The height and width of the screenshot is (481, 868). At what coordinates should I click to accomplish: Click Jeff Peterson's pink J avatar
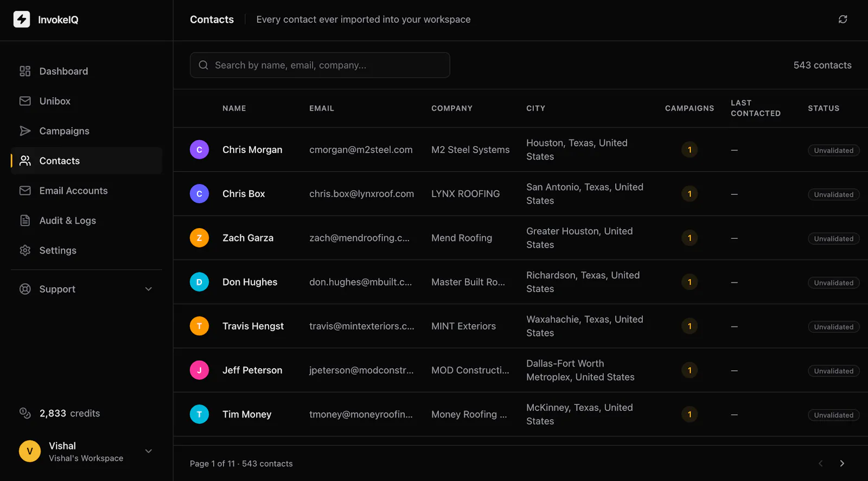199,370
